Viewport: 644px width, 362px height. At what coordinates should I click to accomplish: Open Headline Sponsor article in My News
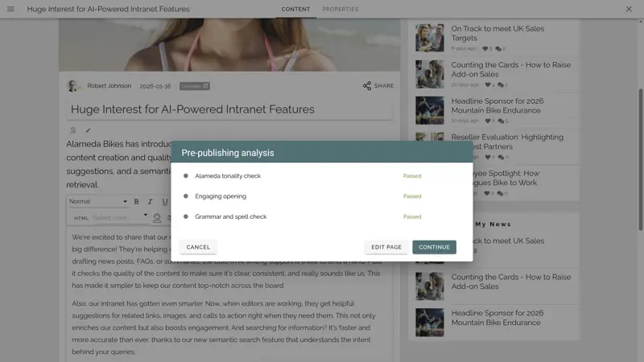(x=497, y=318)
